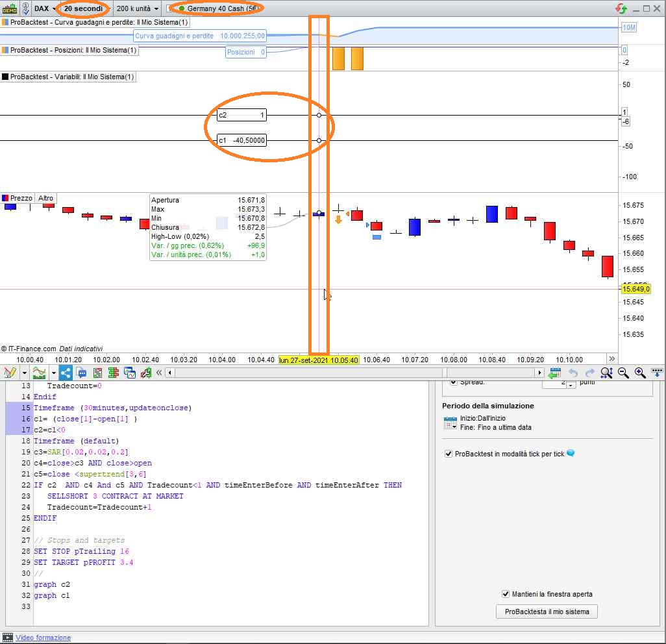Expand the indicators dropdown arrow
Image resolution: width=666 pixels, height=644 pixels.
(53, 373)
